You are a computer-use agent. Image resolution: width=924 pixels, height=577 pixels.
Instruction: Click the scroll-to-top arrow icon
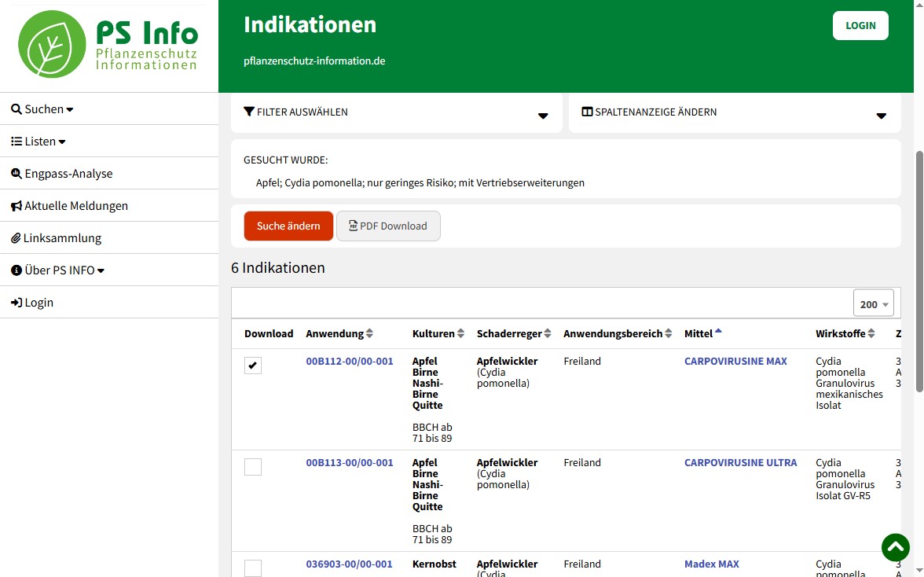tap(895, 547)
